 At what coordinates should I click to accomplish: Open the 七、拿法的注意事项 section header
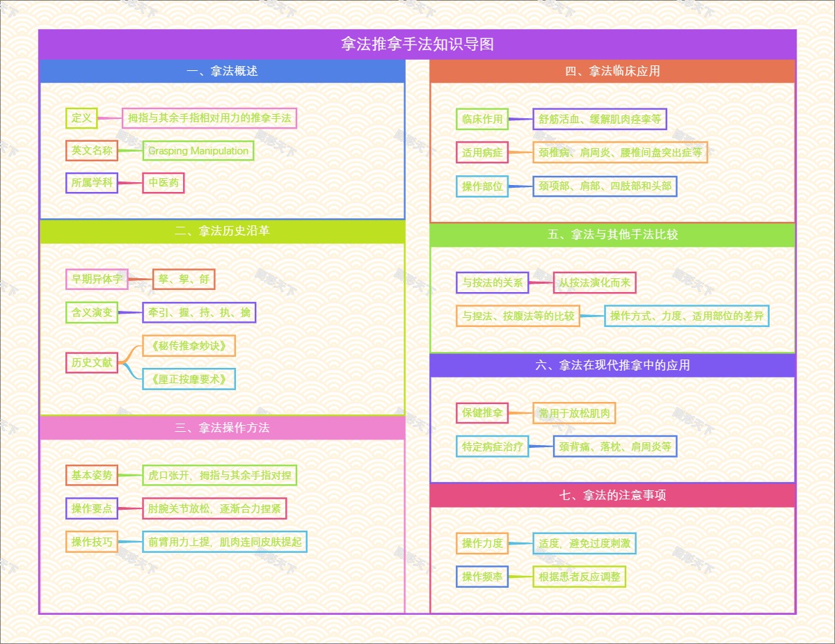[x=612, y=495]
